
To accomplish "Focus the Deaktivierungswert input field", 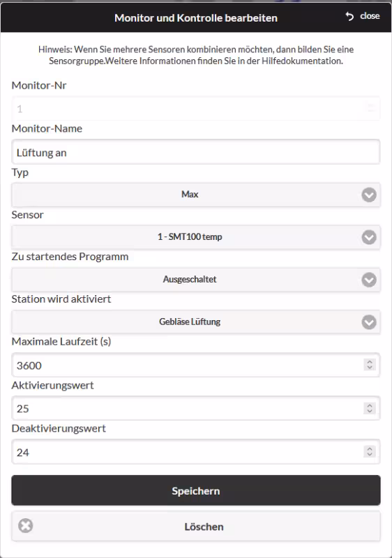I will pos(196,451).
